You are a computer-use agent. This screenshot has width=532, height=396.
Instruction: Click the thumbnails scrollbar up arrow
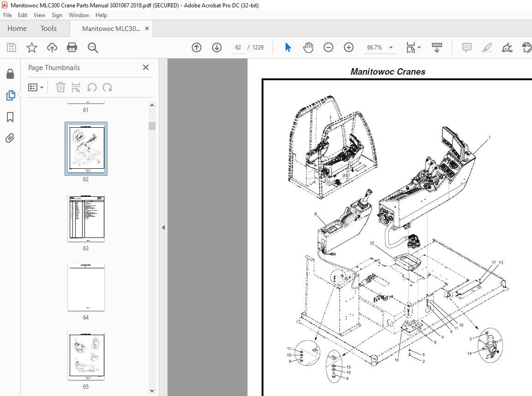(x=152, y=106)
